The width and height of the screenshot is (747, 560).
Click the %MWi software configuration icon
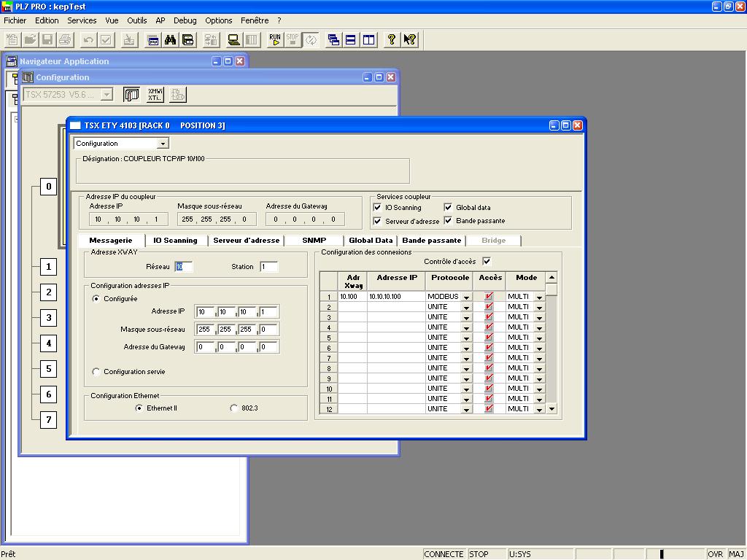[155, 94]
